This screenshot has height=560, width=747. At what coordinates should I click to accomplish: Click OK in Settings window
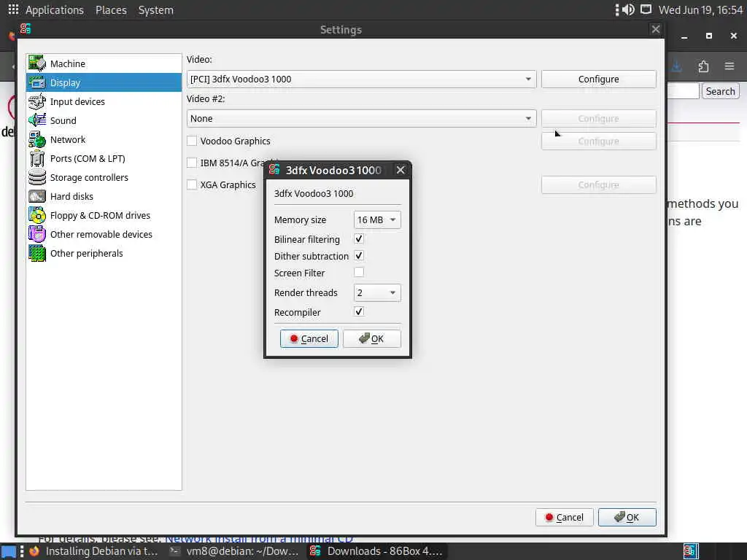pyautogui.click(x=627, y=517)
